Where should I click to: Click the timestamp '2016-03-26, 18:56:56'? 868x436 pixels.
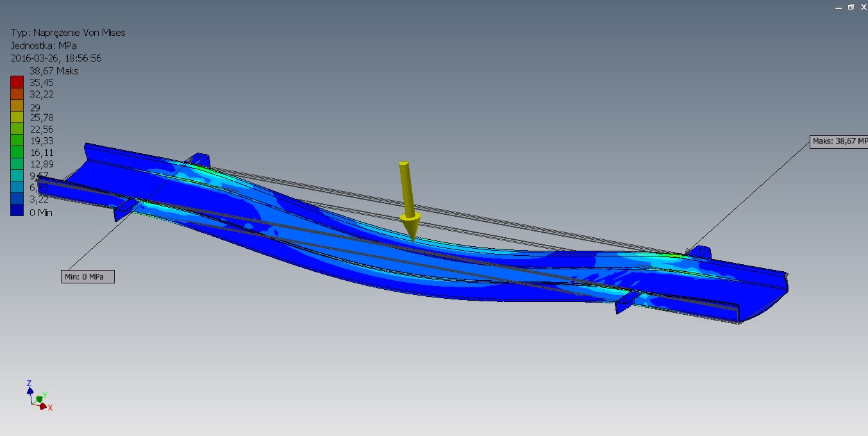[x=56, y=58]
